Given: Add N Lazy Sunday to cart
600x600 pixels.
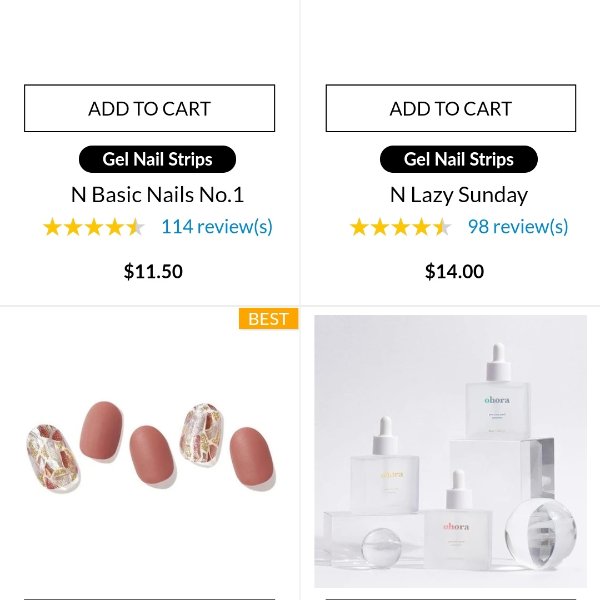Looking at the screenshot, I should (451, 108).
